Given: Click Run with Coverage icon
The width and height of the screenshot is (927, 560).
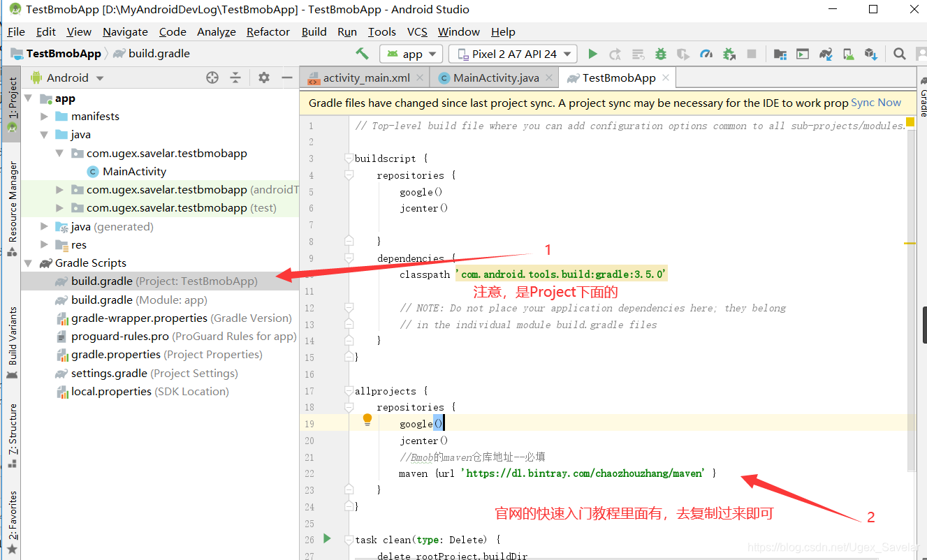Looking at the screenshot, I should tap(683, 54).
